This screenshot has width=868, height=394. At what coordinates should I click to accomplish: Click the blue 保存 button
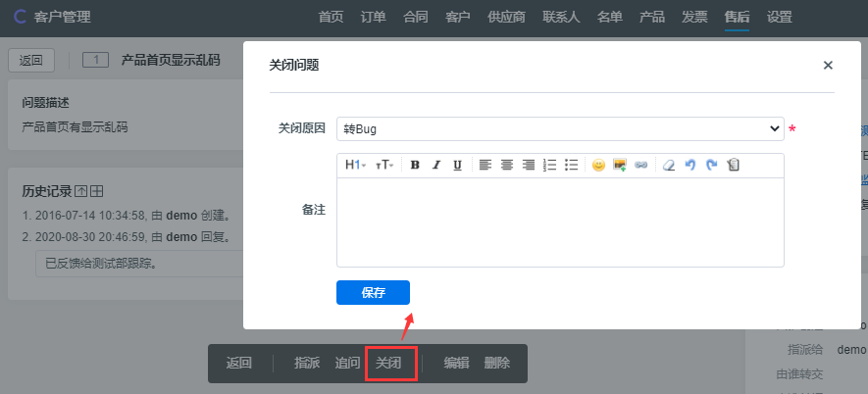click(x=373, y=292)
